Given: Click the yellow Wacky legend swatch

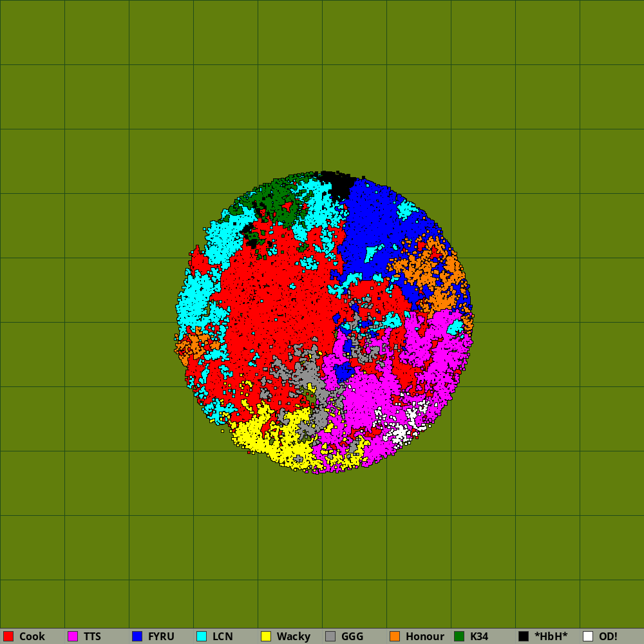Looking at the screenshot, I should tap(266, 636).
